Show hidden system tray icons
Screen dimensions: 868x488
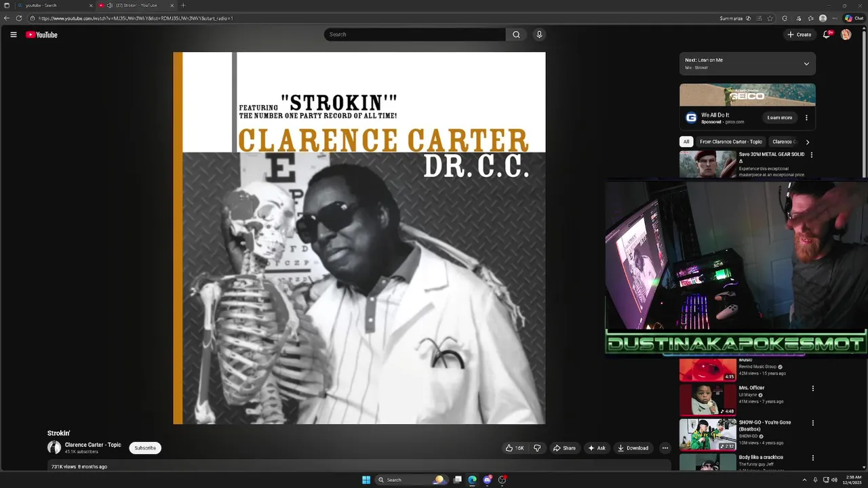(804, 480)
